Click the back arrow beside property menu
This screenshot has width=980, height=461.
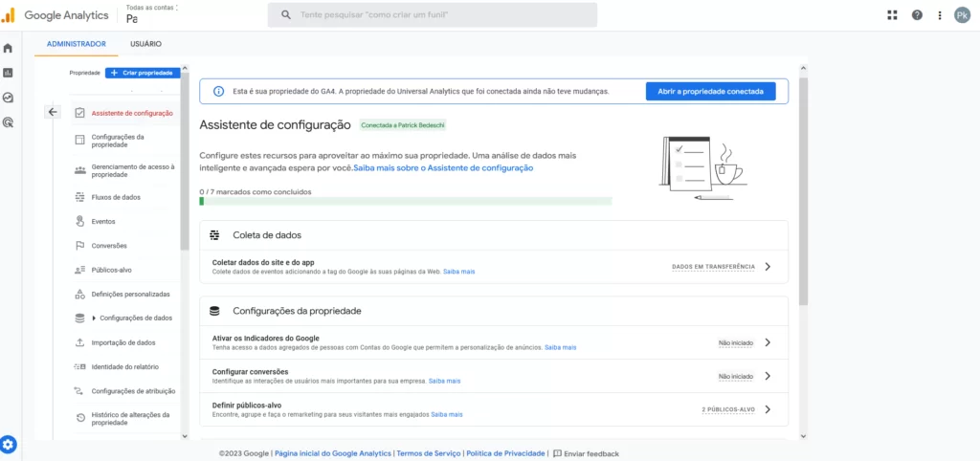coord(53,112)
